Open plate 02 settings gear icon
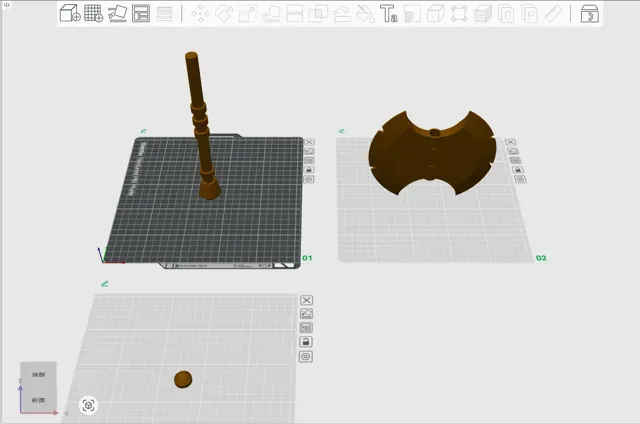 pos(520,180)
